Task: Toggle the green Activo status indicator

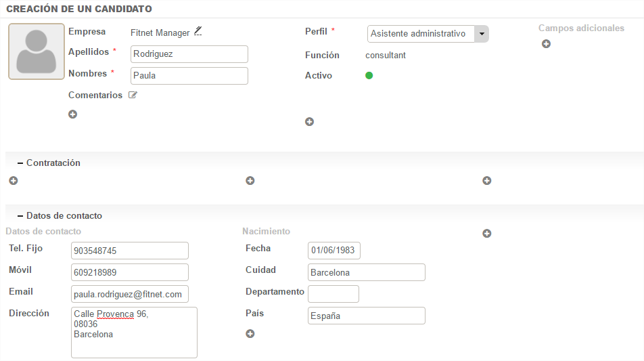Action: pyautogui.click(x=369, y=76)
